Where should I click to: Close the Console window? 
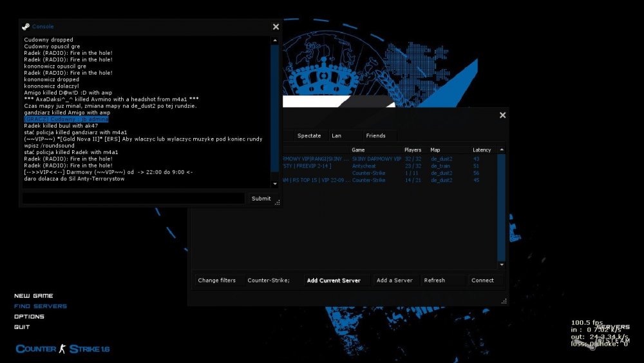[276, 26]
